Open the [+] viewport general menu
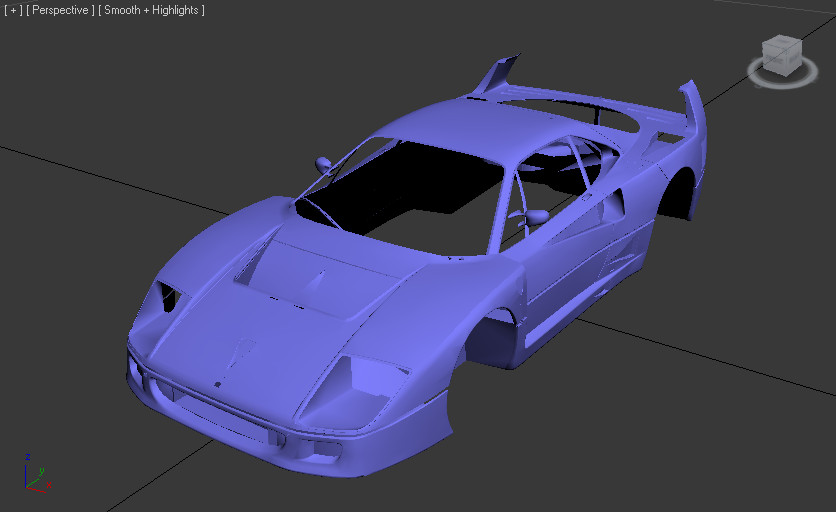The height and width of the screenshot is (512, 836). tap(13, 10)
